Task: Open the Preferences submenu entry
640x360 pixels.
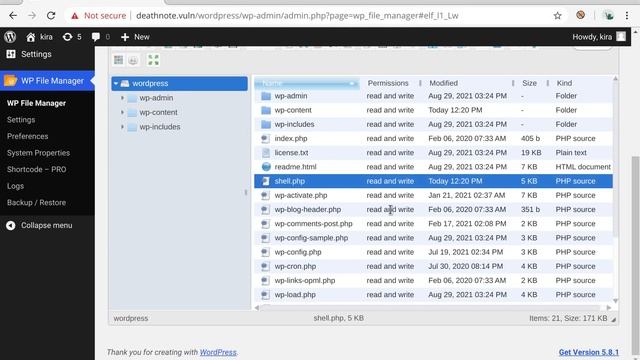Action: tap(27, 136)
